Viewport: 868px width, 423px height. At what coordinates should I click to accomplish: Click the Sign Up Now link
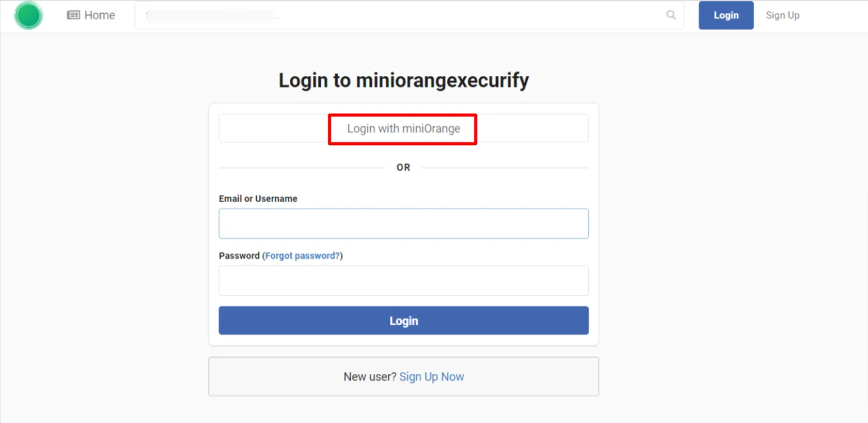[432, 376]
